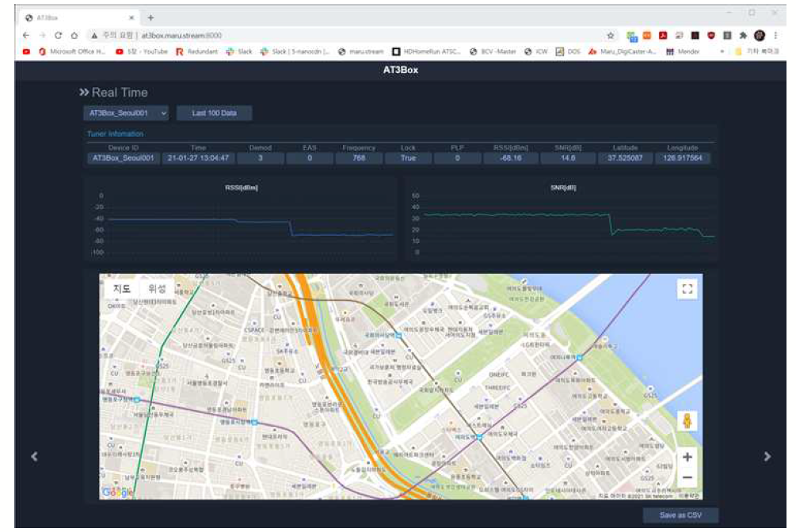796x532 pixels.
Task: Open the 'Slack | 5-nanocdn' bookmark
Action: click(295, 51)
